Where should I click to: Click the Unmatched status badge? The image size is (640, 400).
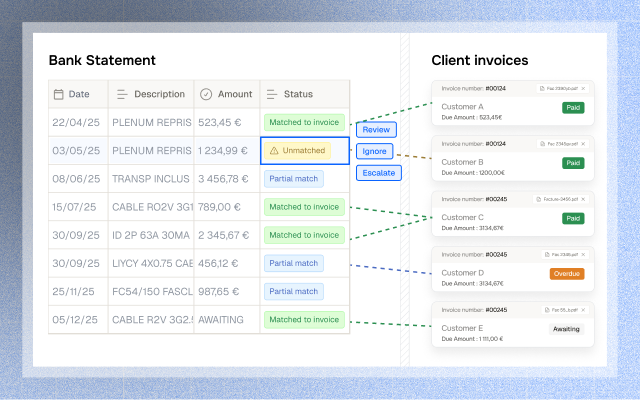(298, 151)
